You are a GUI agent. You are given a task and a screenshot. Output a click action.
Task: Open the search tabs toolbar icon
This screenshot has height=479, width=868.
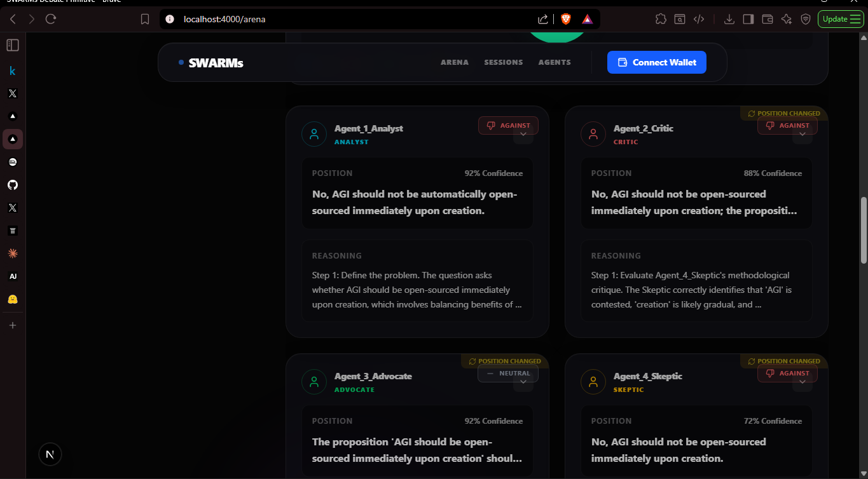point(680,19)
